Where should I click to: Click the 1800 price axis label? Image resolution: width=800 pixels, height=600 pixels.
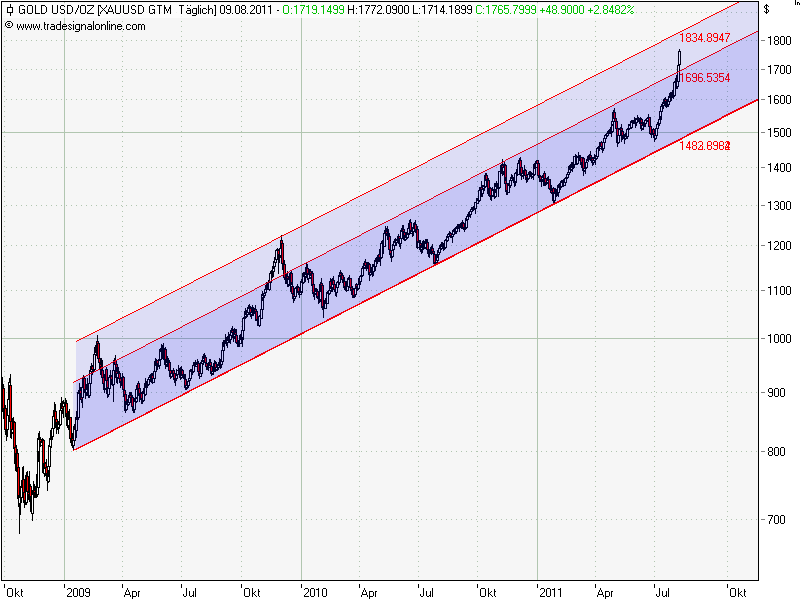coord(779,41)
